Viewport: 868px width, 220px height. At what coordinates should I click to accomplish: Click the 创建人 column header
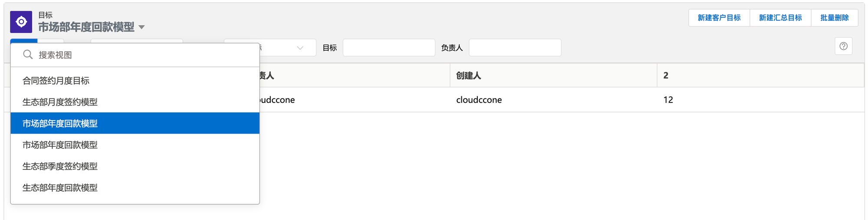coord(468,76)
